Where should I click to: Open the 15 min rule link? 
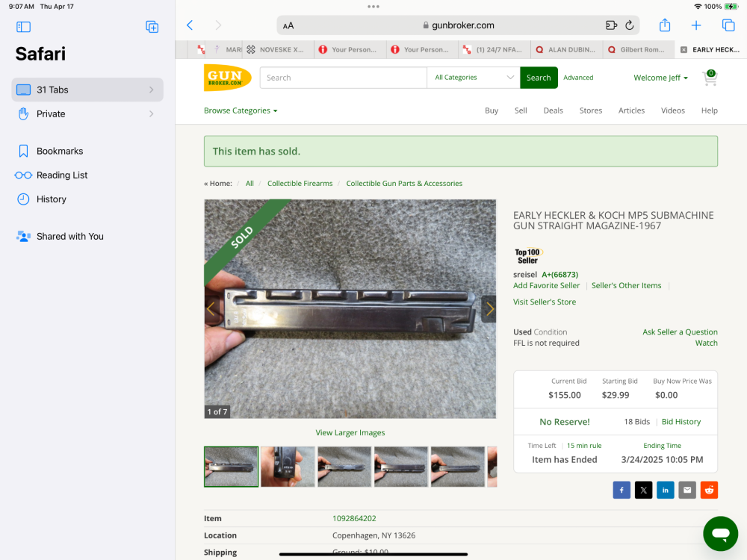point(584,446)
